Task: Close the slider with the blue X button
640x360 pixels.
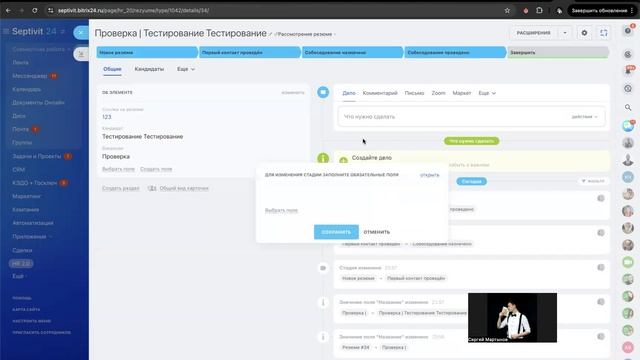Action: pos(81,32)
